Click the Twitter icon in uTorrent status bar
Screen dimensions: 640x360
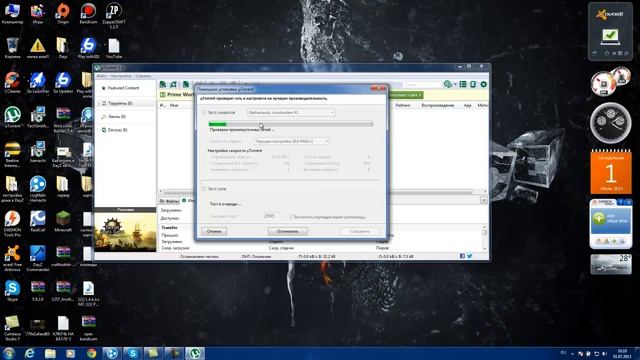pyautogui.click(x=469, y=256)
